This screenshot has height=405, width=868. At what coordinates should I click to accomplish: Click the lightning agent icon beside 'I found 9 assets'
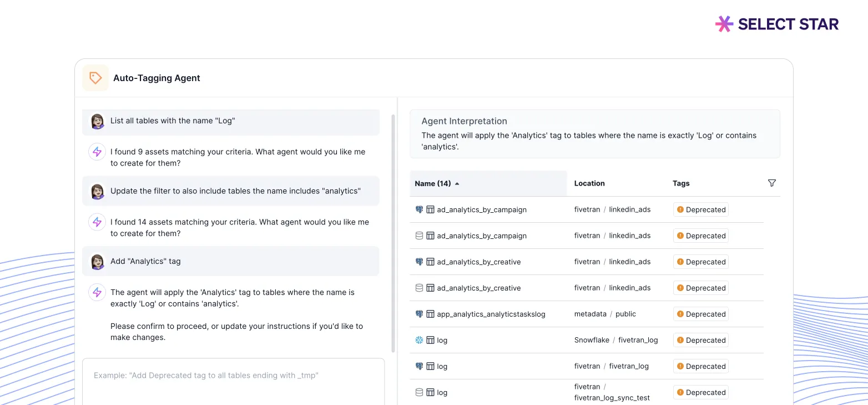coord(97,152)
